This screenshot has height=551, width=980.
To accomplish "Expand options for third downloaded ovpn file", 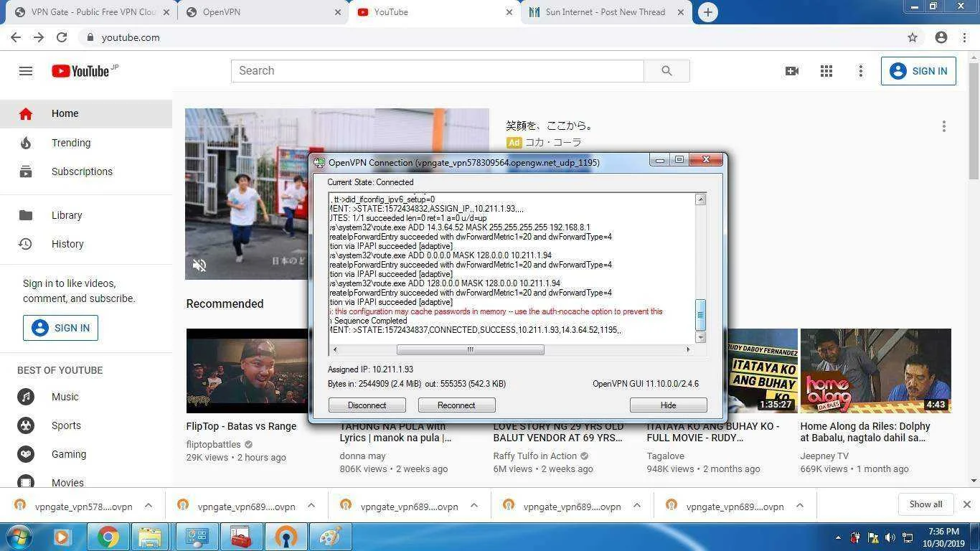I will 474,506.
